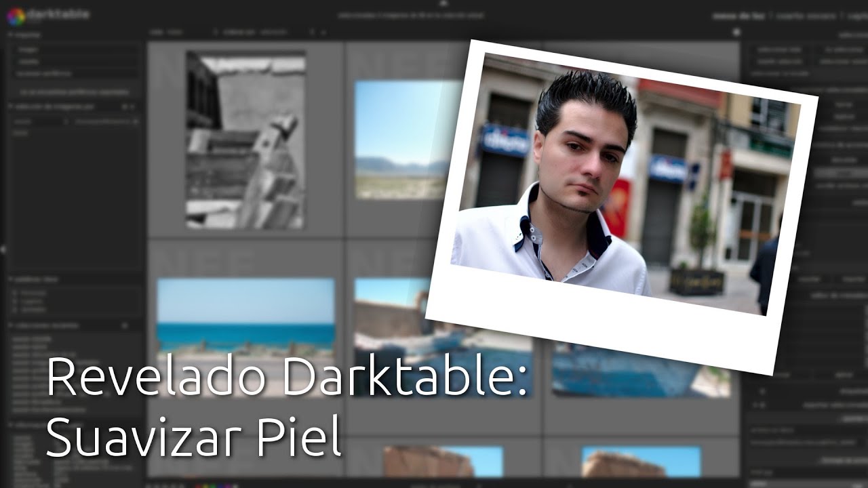Select the black and white photo thumbnail
This screenshot has height=488, width=868.
(x=245, y=140)
